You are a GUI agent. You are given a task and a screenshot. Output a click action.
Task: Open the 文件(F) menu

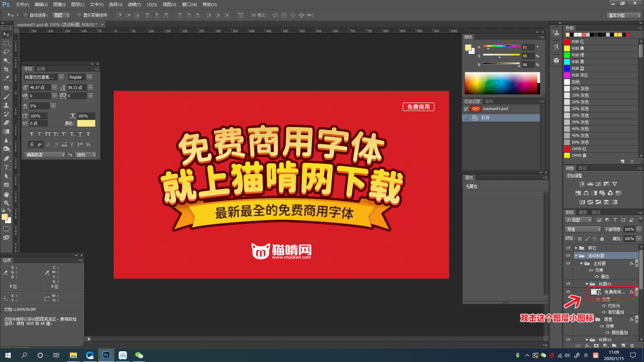pyautogui.click(x=22, y=4)
